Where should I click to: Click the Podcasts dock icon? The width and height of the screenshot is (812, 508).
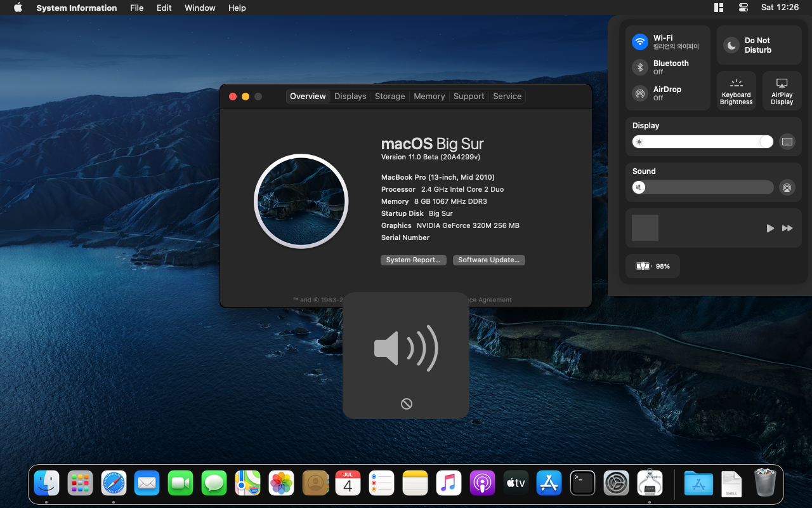(x=482, y=483)
